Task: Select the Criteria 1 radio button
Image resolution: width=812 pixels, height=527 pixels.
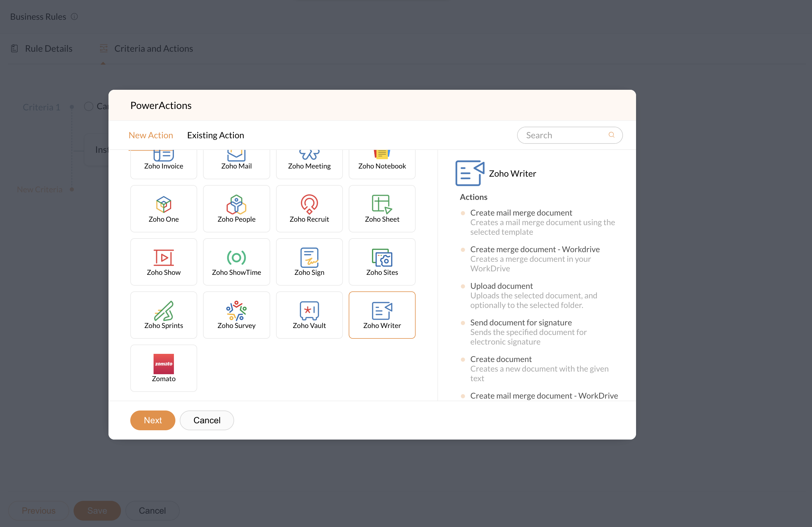Action: pyautogui.click(x=89, y=106)
